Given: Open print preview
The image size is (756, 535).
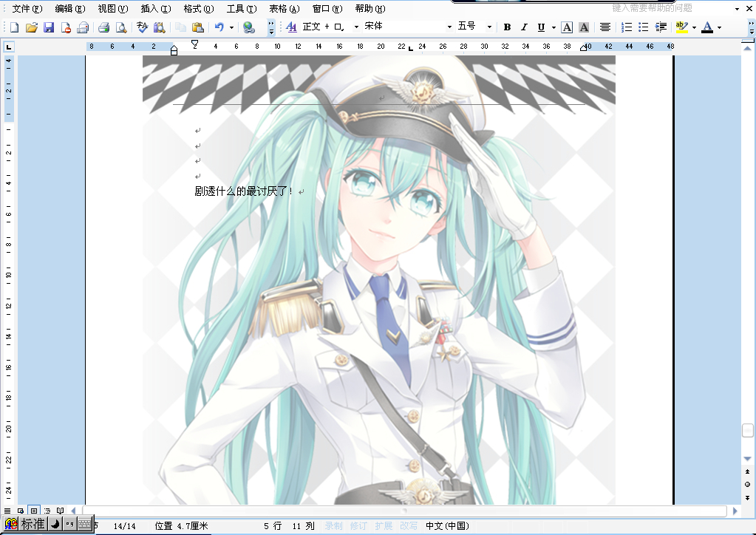Looking at the screenshot, I should tap(121, 27).
